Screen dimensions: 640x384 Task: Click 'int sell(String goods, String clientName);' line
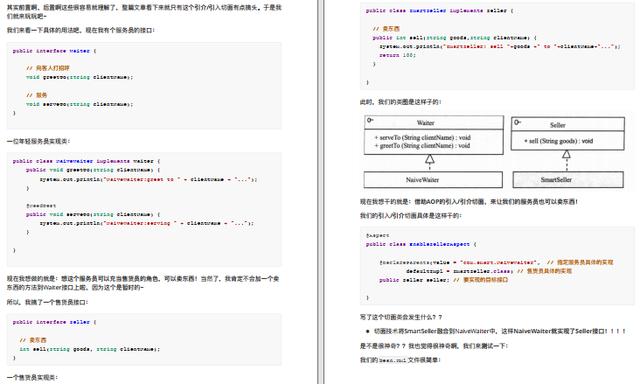pos(90,349)
